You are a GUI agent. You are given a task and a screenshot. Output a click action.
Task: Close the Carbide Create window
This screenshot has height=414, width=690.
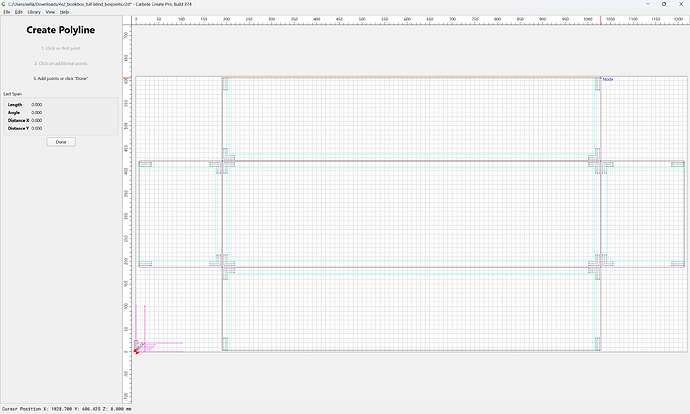[x=681, y=4]
